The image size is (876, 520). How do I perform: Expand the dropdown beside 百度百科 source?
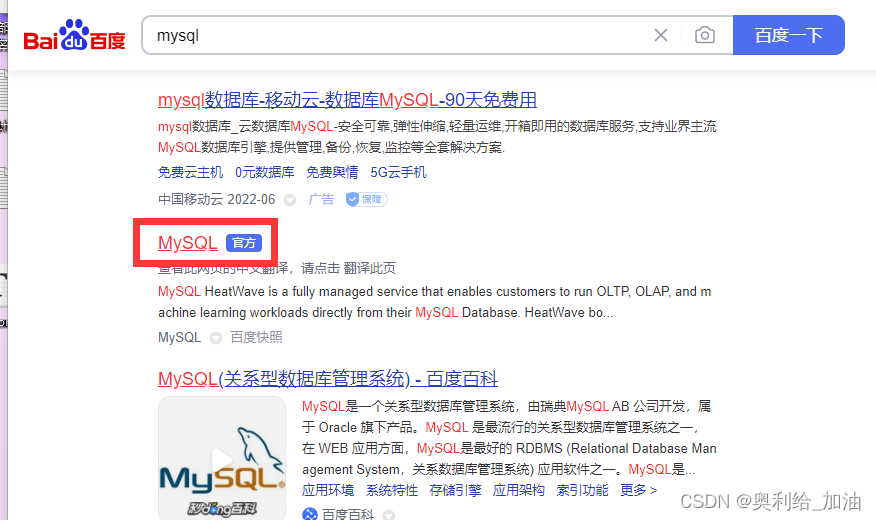[x=388, y=515]
